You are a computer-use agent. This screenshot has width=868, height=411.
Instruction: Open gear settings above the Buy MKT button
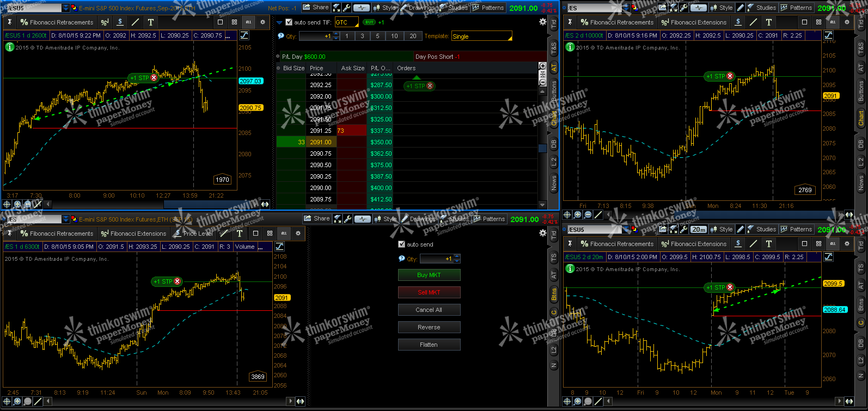542,233
